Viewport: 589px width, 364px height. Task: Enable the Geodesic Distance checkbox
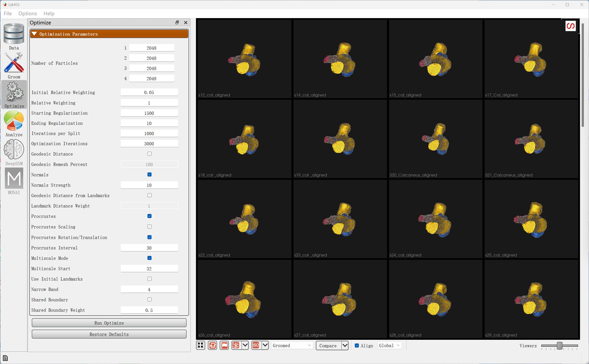(149, 154)
